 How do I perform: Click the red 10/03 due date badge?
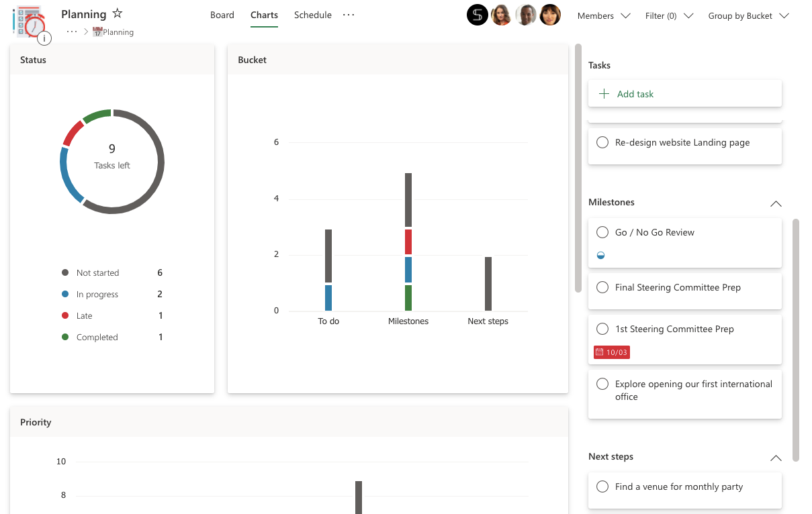point(612,352)
